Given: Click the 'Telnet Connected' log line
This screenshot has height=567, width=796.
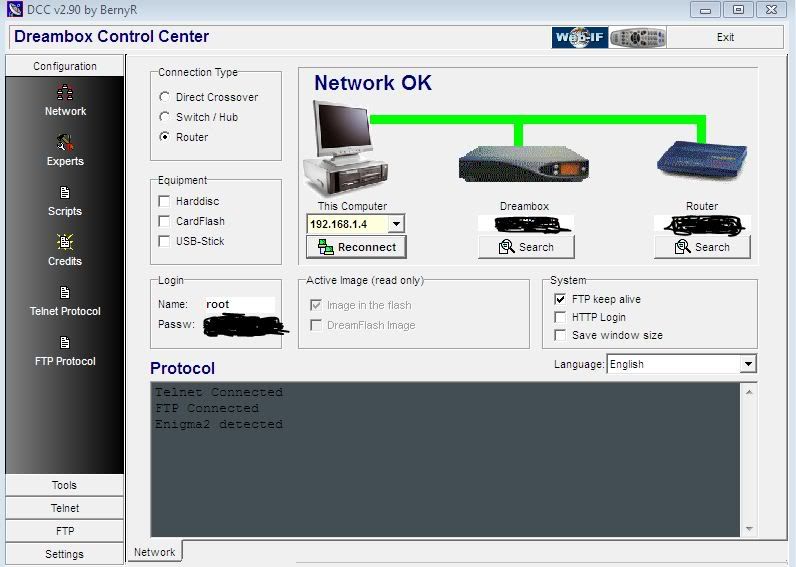Looking at the screenshot, I should point(219,392).
